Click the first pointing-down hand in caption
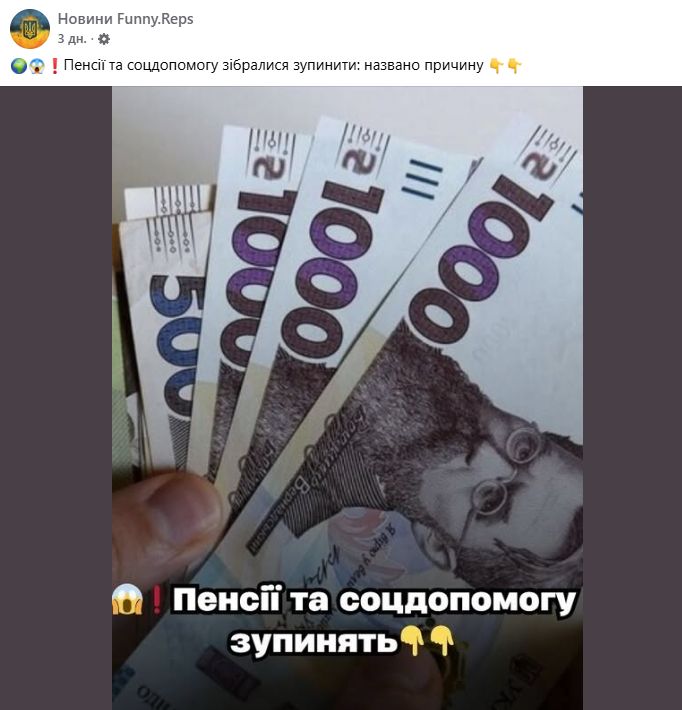 click(x=497, y=66)
